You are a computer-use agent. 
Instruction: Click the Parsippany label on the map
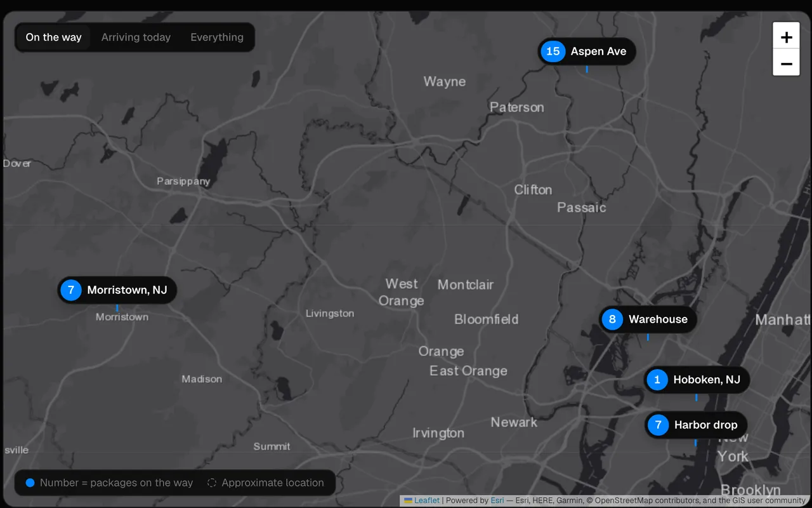point(183,182)
